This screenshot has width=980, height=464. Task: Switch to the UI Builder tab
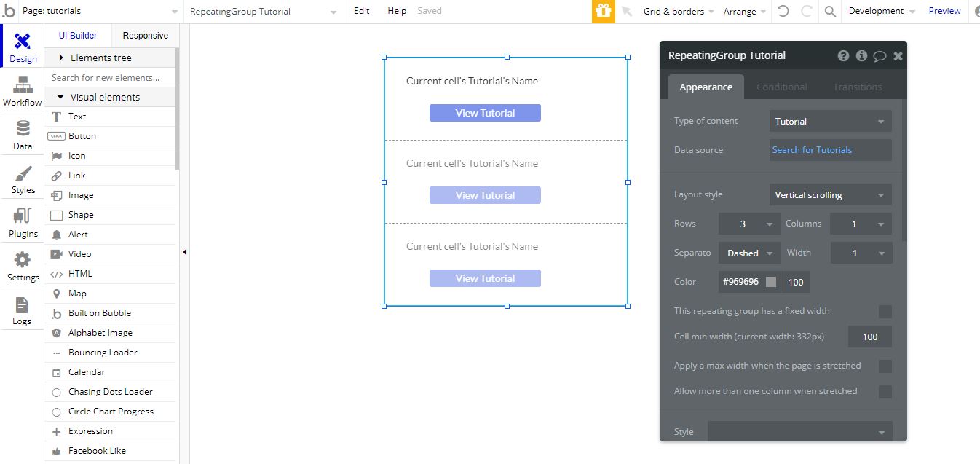(x=78, y=36)
